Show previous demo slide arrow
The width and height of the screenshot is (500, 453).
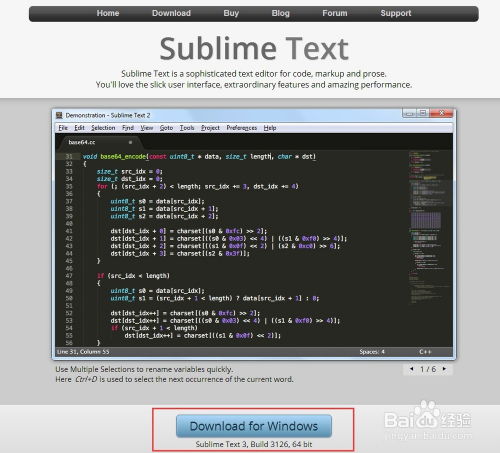tap(412, 369)
